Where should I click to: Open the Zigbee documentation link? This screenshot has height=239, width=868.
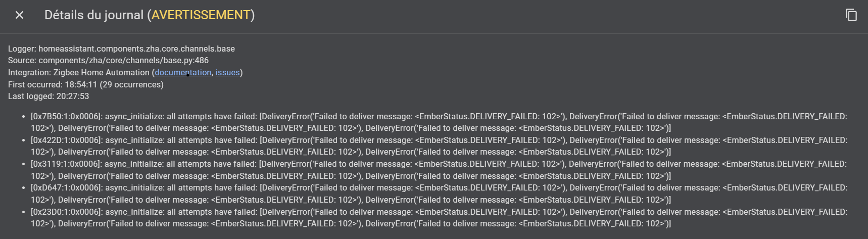183,72
